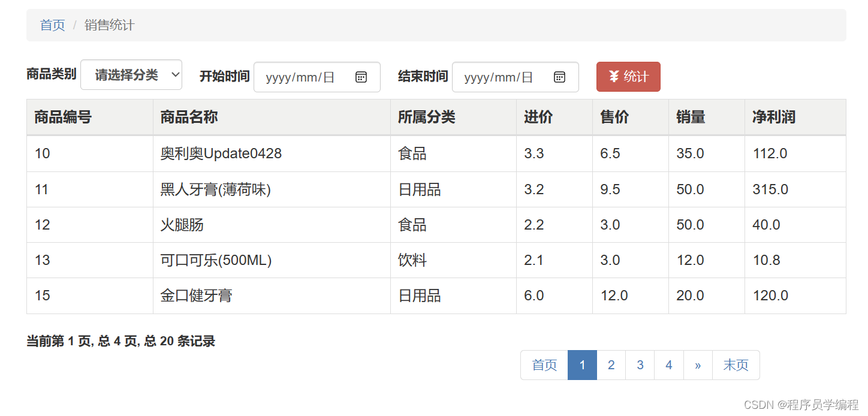This screenshot has width=868, height=416.
Task: Click the 商品名称 column header
Action: coord(272,117)
